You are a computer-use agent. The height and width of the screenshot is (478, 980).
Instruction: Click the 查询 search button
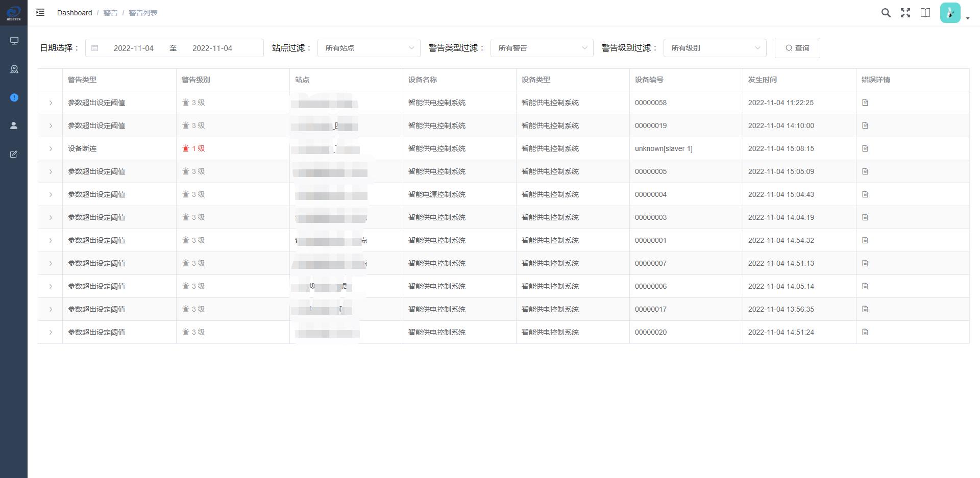797,48
